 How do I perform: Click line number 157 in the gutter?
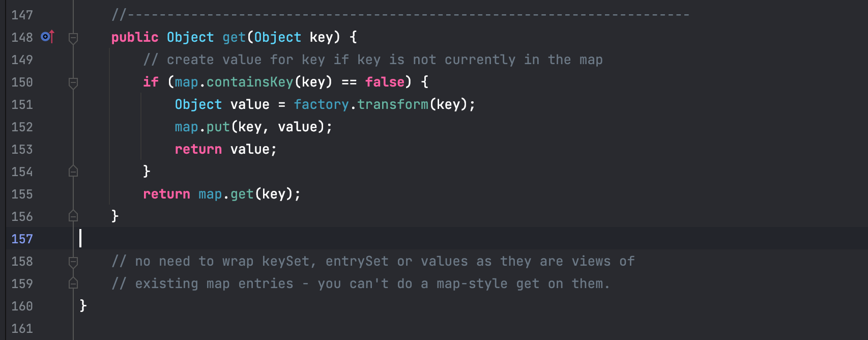[x=22, y=239]
